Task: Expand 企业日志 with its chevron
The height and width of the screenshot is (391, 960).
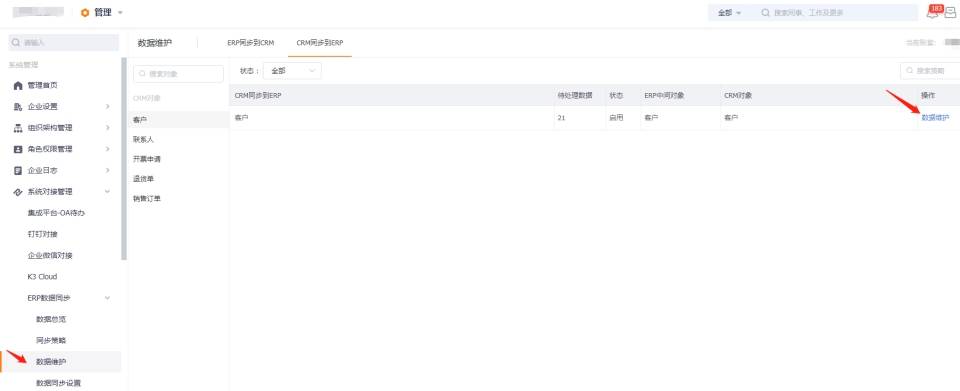Action: pos(108,170)
